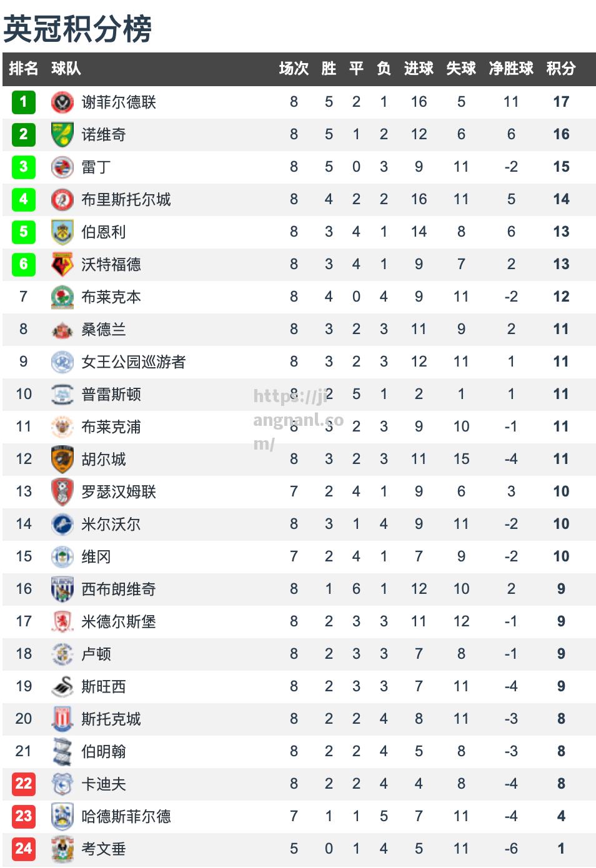
Task: Open the 女王公园巡游者 team link
Action: (x=134, y=362)
